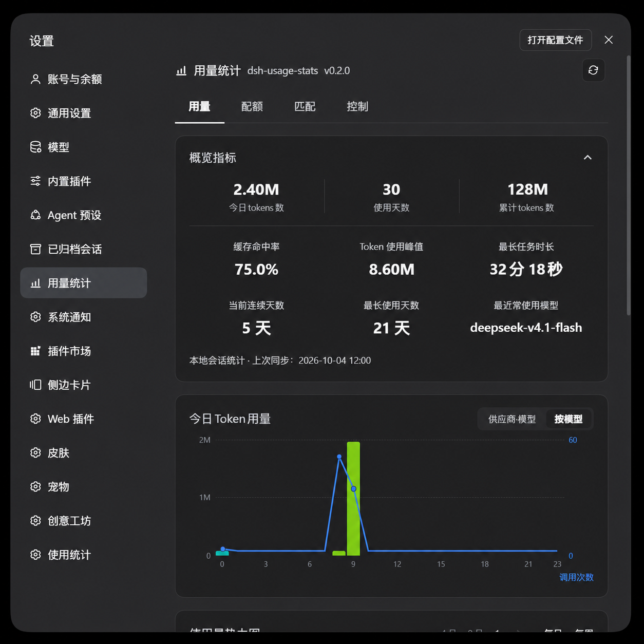Refresh usage statistics with the reload icon
Image resolution: width=644 pixels, height=644 pixels.
593,70
